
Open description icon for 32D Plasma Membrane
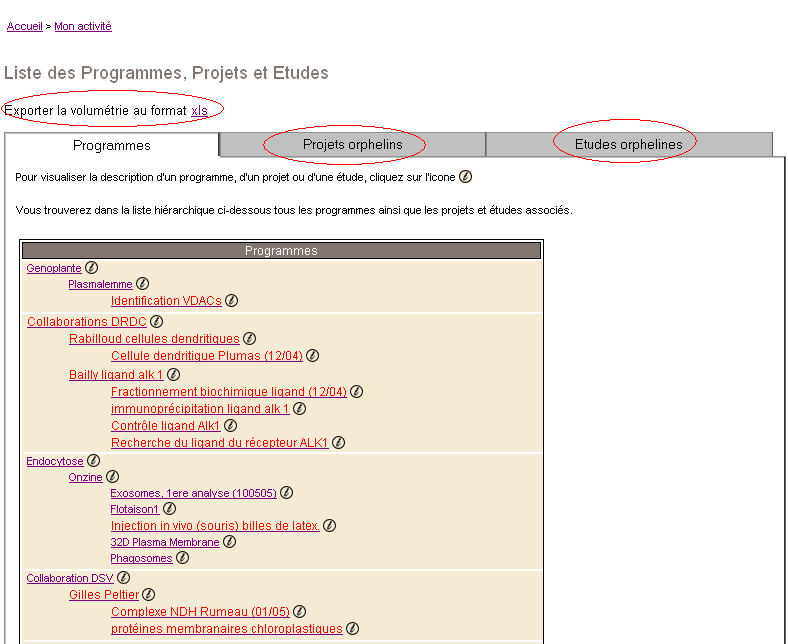(229, 542)
